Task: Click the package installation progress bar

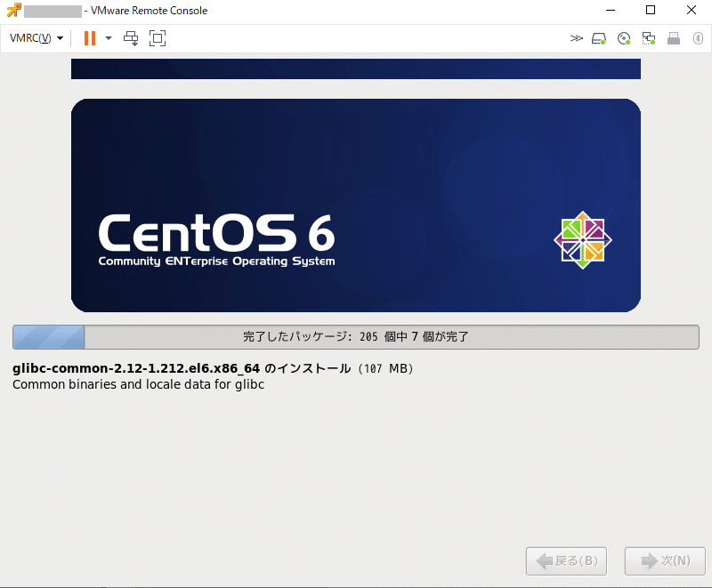Action: pyautogui.click(x=356, y=336)
